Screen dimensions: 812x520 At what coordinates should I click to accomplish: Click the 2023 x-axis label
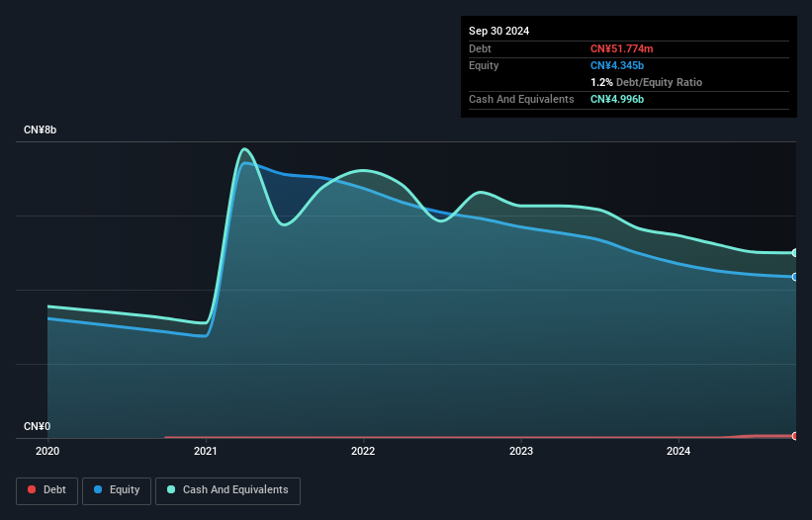(x=521, y=451)
